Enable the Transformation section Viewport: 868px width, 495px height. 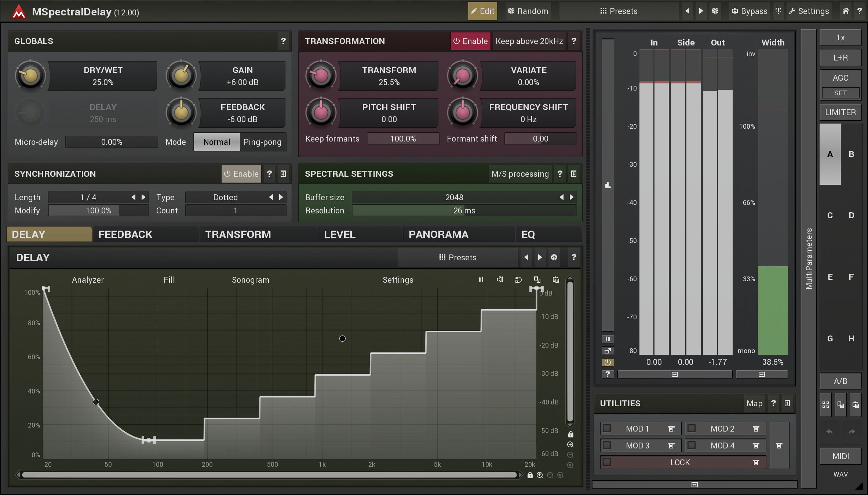point(470,41)
